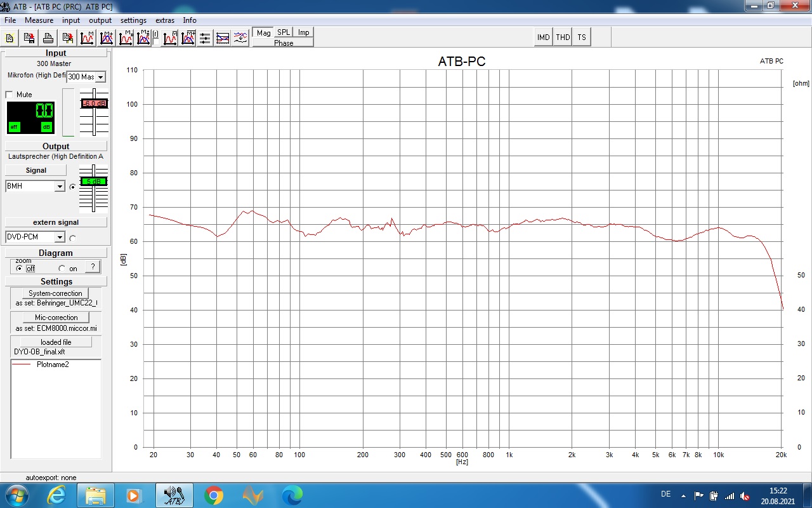Expand the BMH signal dropdown
Viewport: 812px width, 508px height.
click(60, 187)
